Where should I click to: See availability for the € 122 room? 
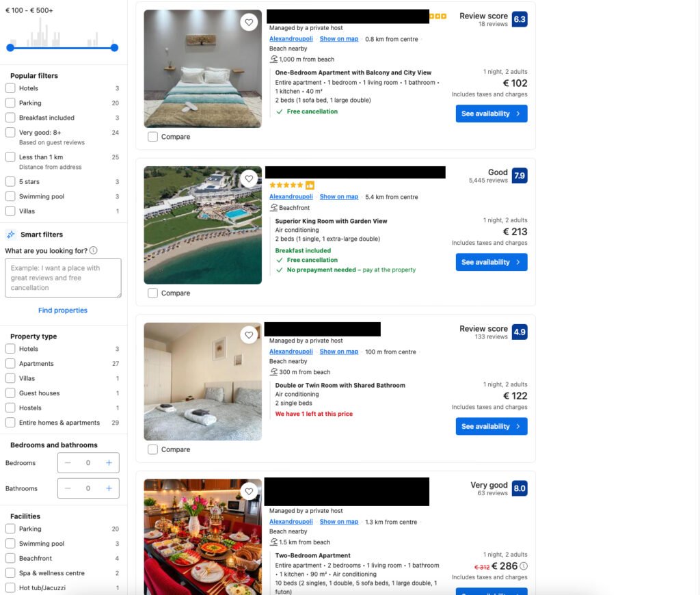492,427
